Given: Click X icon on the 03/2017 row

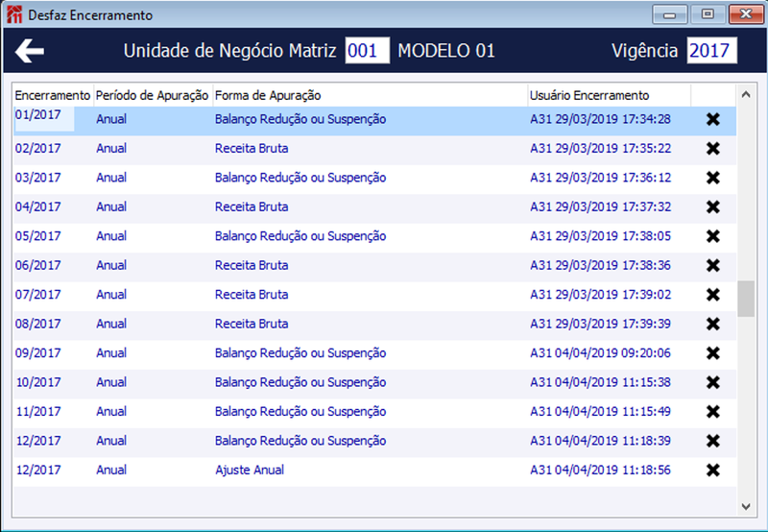Looking at the screenshot, I should point(713,178).
